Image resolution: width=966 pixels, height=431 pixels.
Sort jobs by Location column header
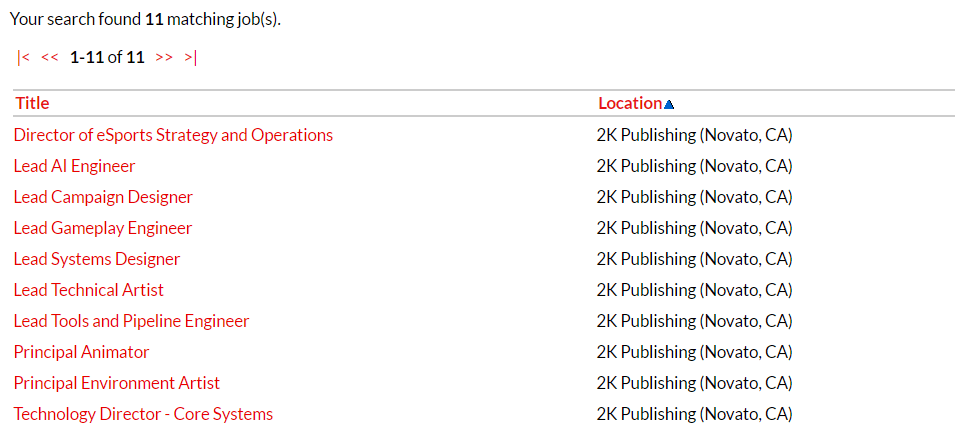[630, 103]
